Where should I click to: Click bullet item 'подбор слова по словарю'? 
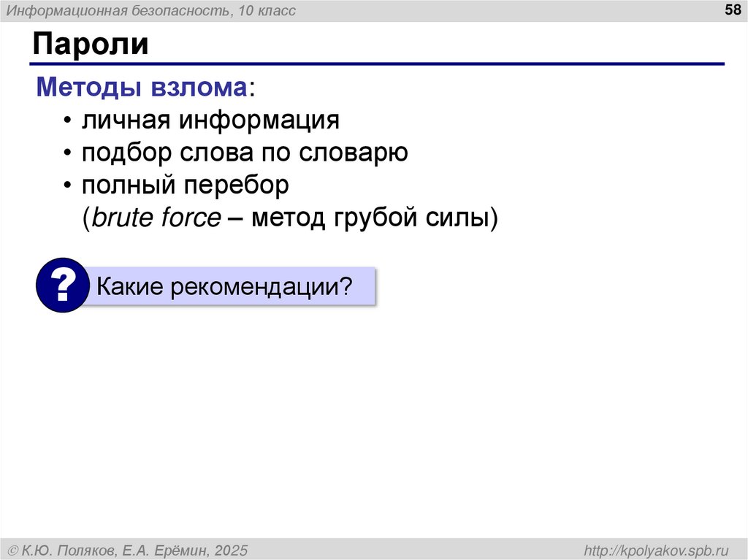coord(244,152)
